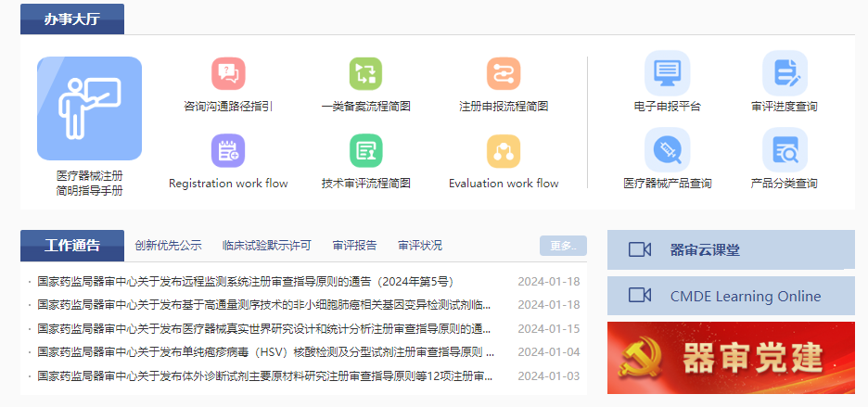This screenshot has width=868, height=407.
Task: Click the 技术审评流程简图 text label
Action: (366, 184)
